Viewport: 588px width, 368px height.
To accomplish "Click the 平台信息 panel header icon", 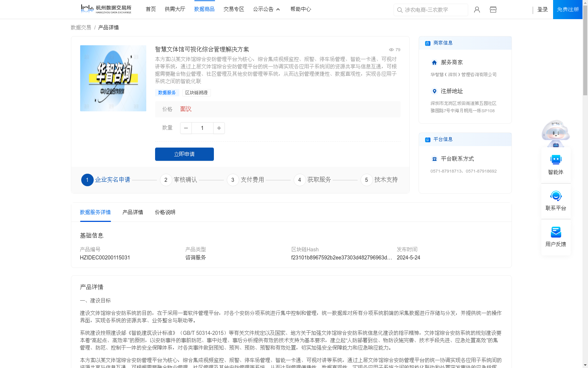I will (428, 139).
